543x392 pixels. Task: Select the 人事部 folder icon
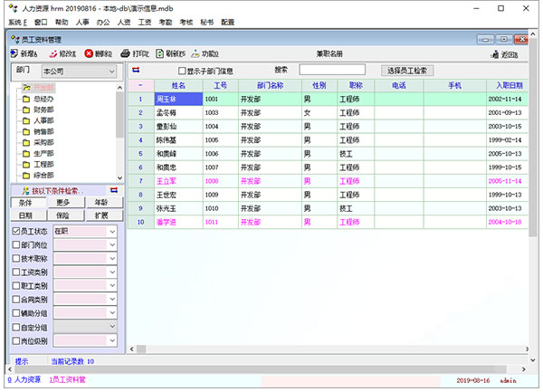coord(26,120)
